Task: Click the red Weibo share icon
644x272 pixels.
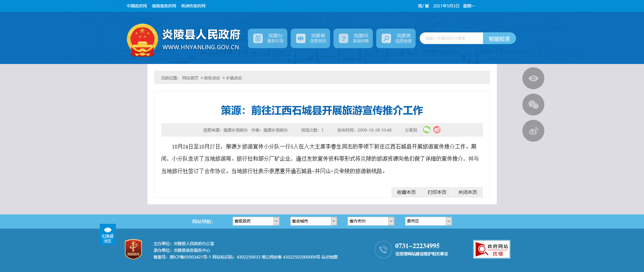Action: 437,130
